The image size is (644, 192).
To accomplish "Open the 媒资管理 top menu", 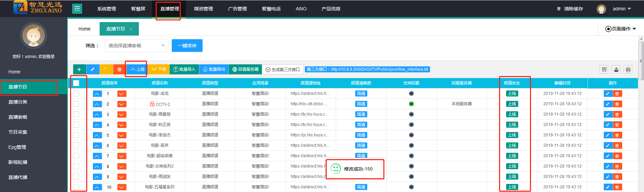I will point(203,9).
